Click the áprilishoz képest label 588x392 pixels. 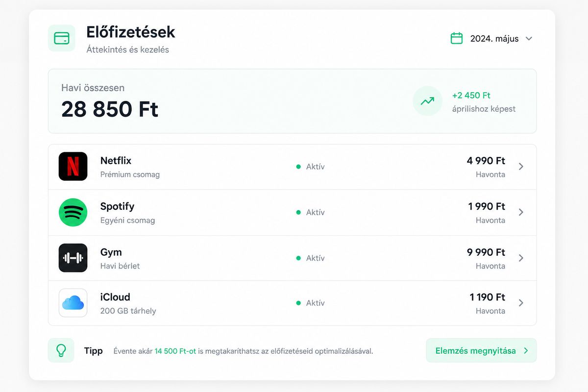(484, 109)
